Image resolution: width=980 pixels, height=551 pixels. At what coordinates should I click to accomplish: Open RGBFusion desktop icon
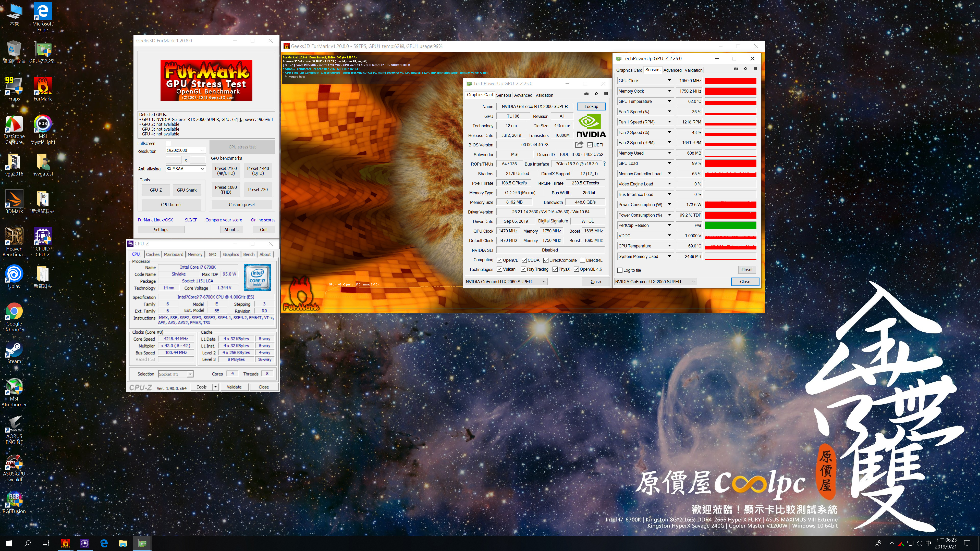[14, 502]
